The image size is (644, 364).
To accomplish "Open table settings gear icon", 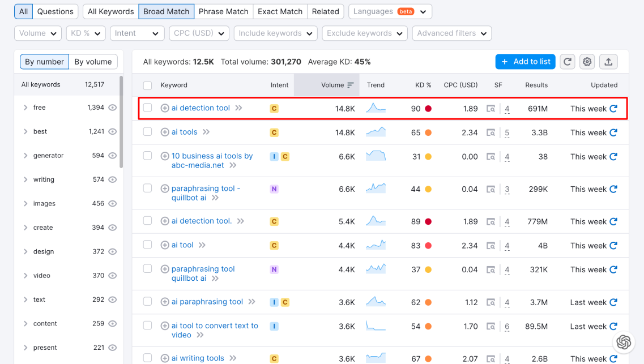I will coord(587,62).
